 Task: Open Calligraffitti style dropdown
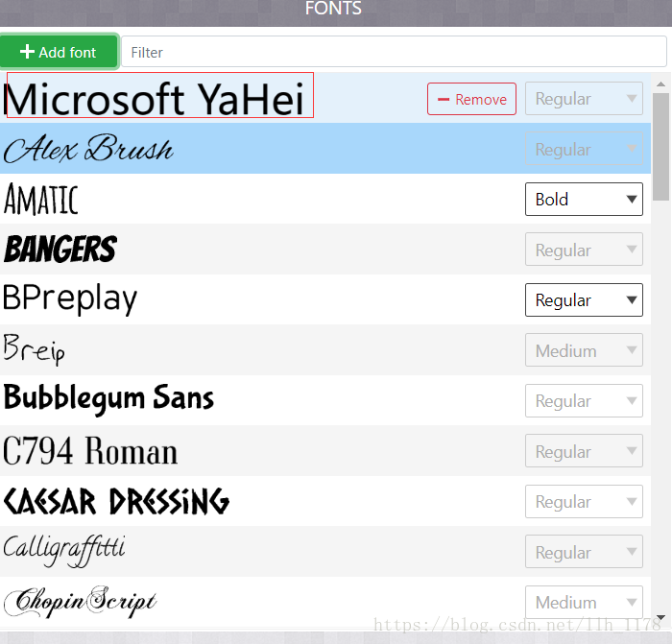(584, 552)
